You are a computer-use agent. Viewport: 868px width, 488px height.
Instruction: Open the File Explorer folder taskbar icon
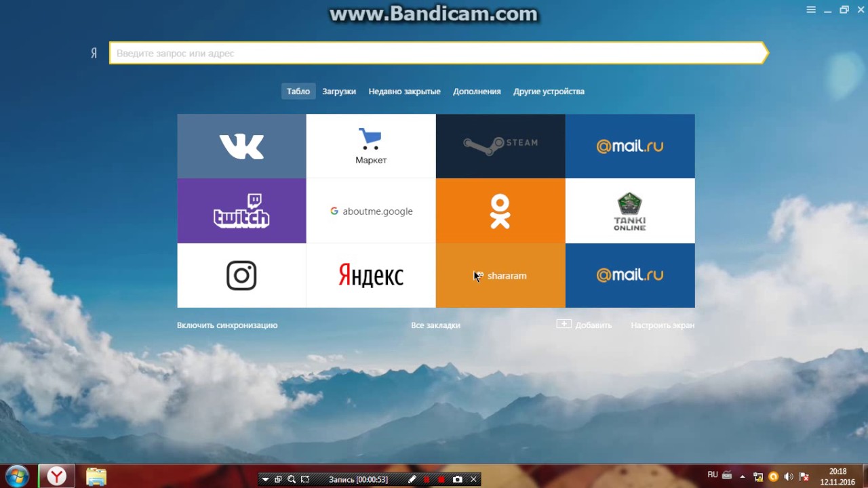(x=96, y=476)
